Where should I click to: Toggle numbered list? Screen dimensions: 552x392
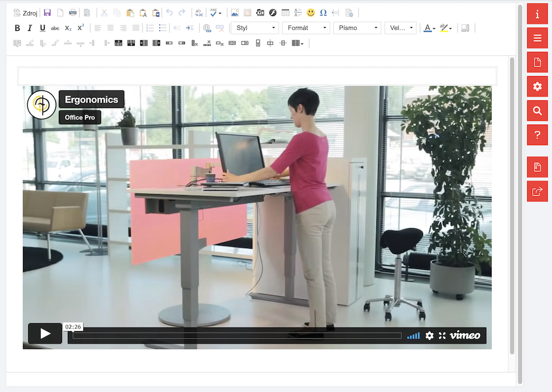pos(150,28)
